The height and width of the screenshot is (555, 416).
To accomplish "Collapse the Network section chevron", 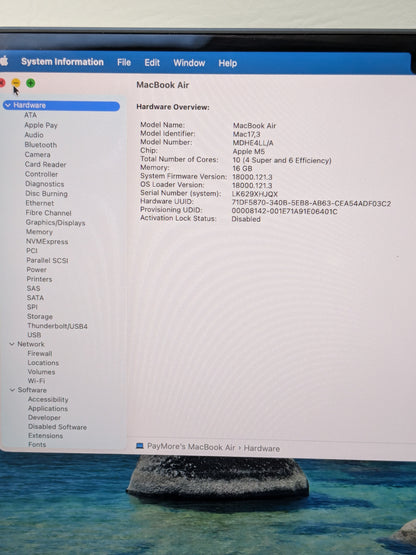I will click(12, 344).
